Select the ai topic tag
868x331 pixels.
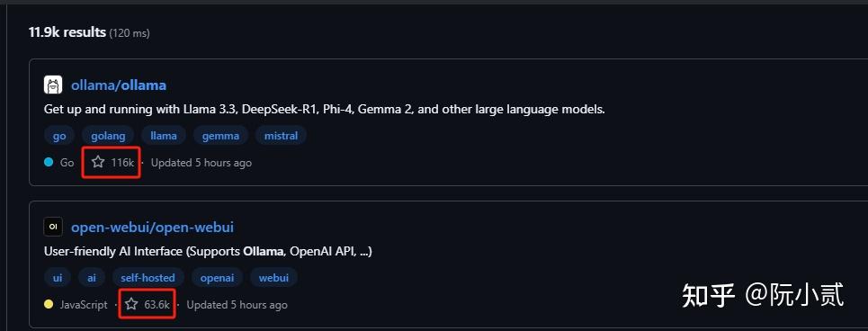point(92,277)
